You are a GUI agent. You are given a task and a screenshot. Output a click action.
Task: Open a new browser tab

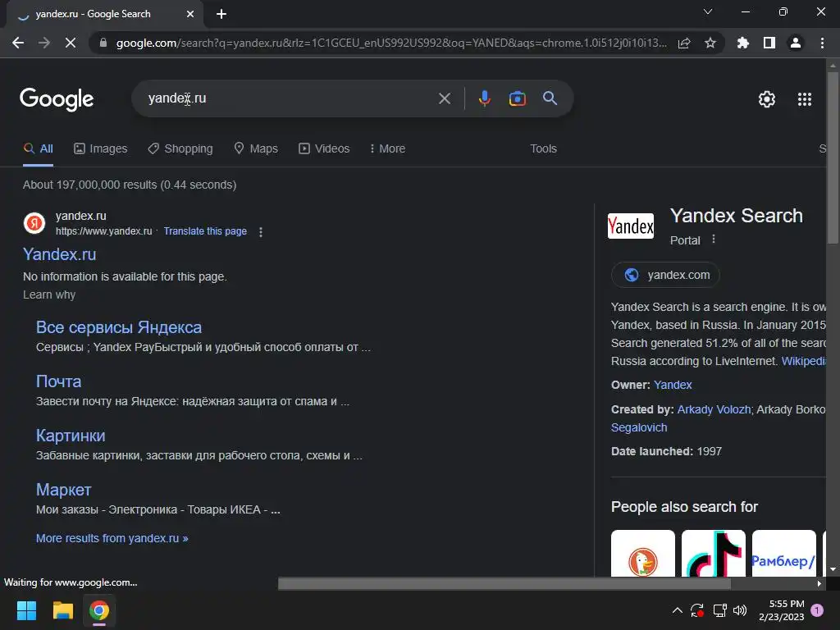[221, 14]
